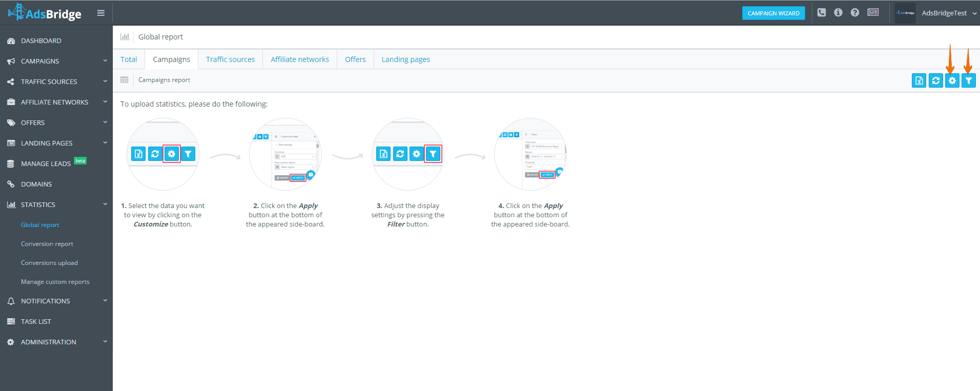Expand the Landing Pages chevron
980x391 pixels.
click(105, 143)
